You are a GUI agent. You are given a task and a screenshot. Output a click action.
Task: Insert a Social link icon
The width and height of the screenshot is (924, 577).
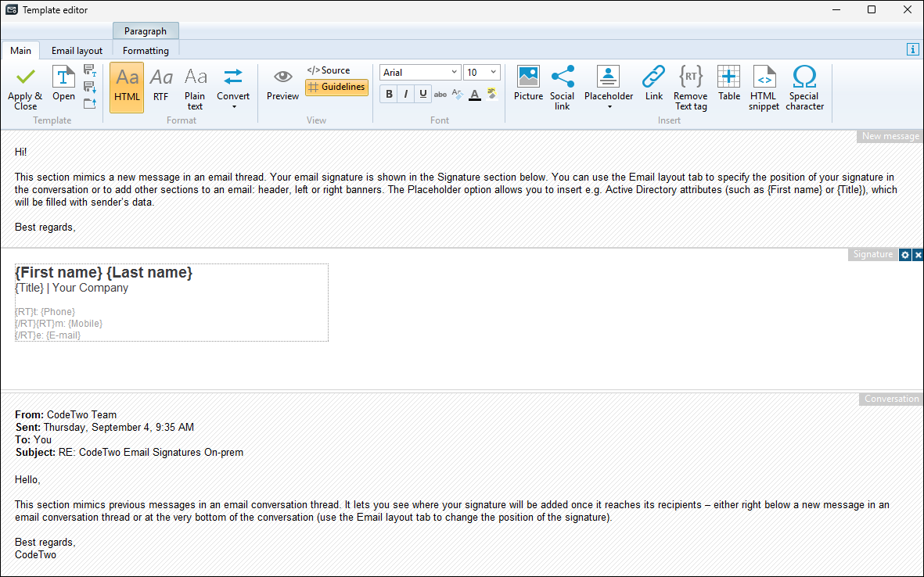click(562, 77)
